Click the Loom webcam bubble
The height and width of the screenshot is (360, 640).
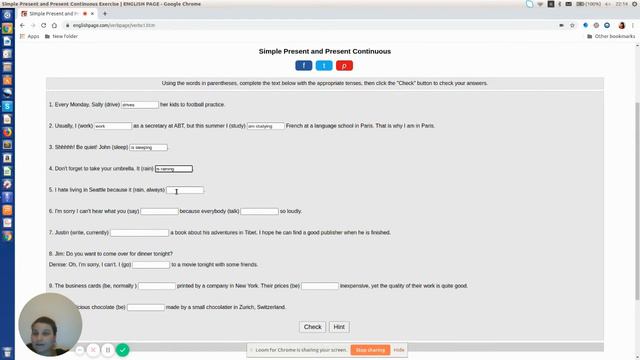coord(50,324)
